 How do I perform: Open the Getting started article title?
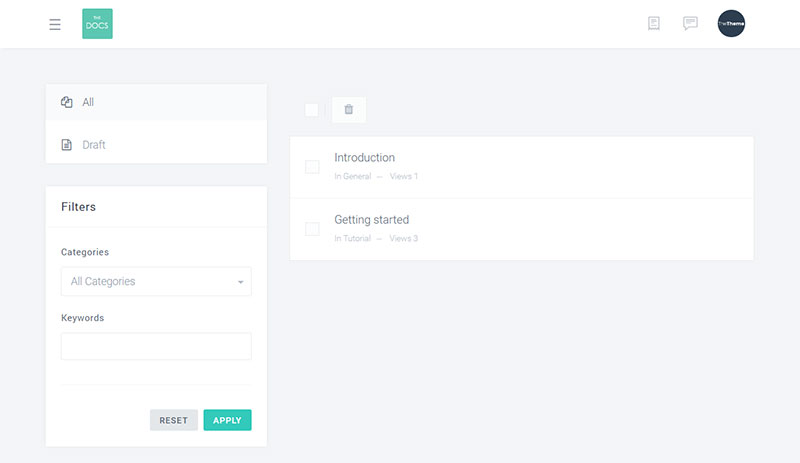click(x=371, y=220)
